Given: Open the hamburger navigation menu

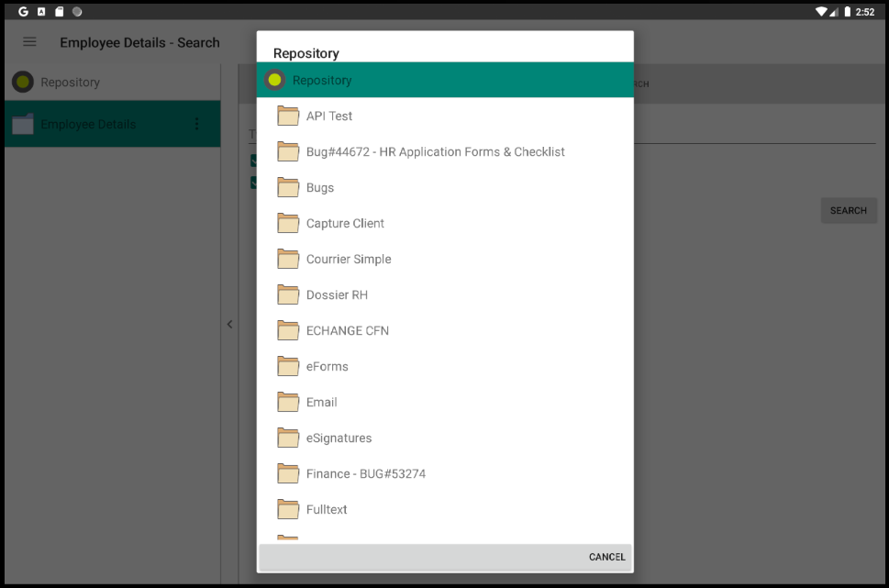Looking at the screenshot, I should point(29,42).
